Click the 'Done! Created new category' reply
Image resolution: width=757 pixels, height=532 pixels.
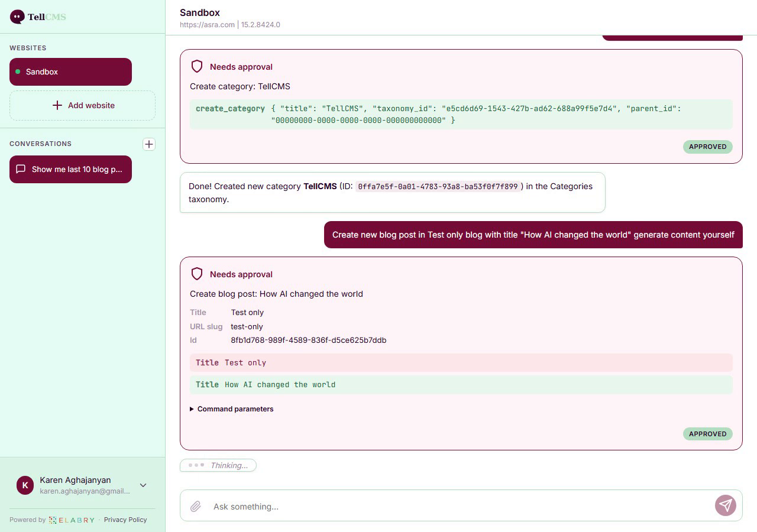[x=392, y=193]
